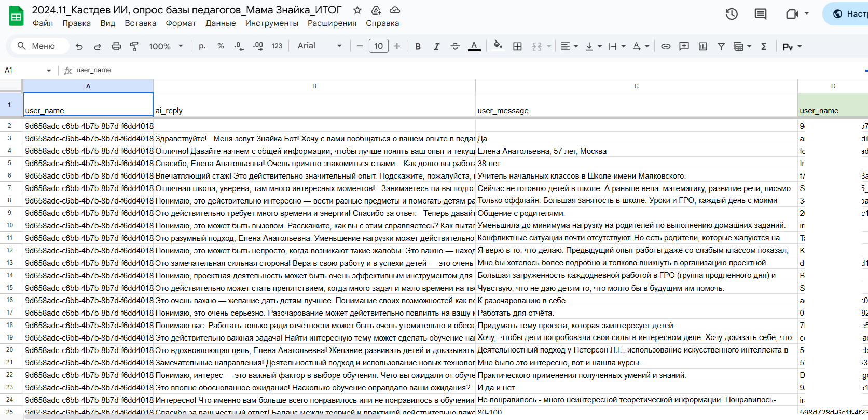Open the Инструменты menu

(x=272, y=23)
